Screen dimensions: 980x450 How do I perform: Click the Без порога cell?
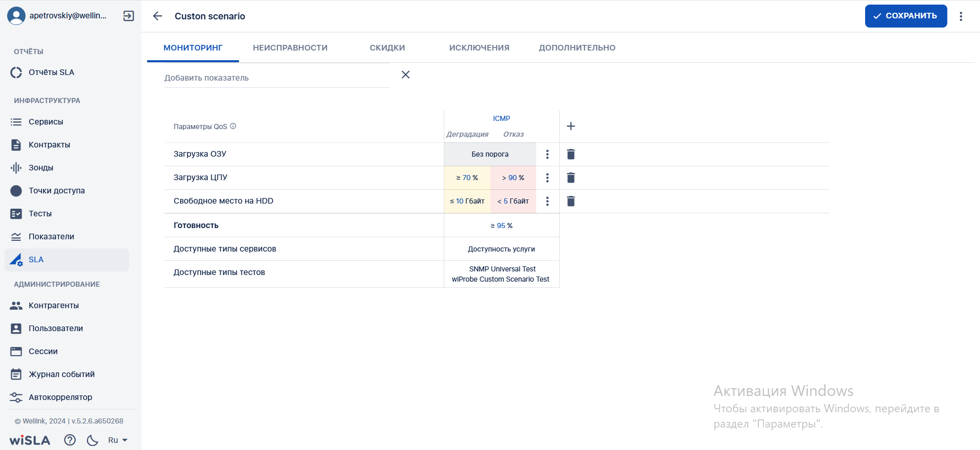tap(490, 154)
